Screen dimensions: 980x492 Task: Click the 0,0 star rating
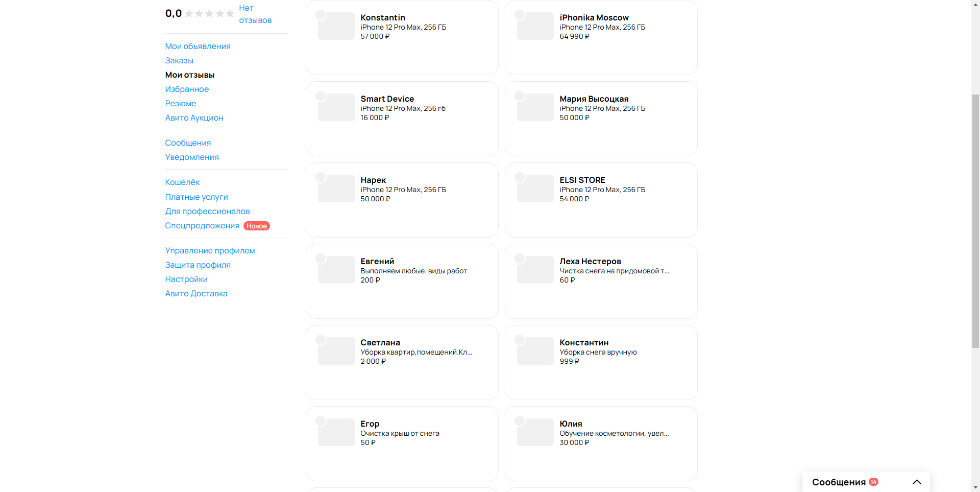tap(209, 13)
